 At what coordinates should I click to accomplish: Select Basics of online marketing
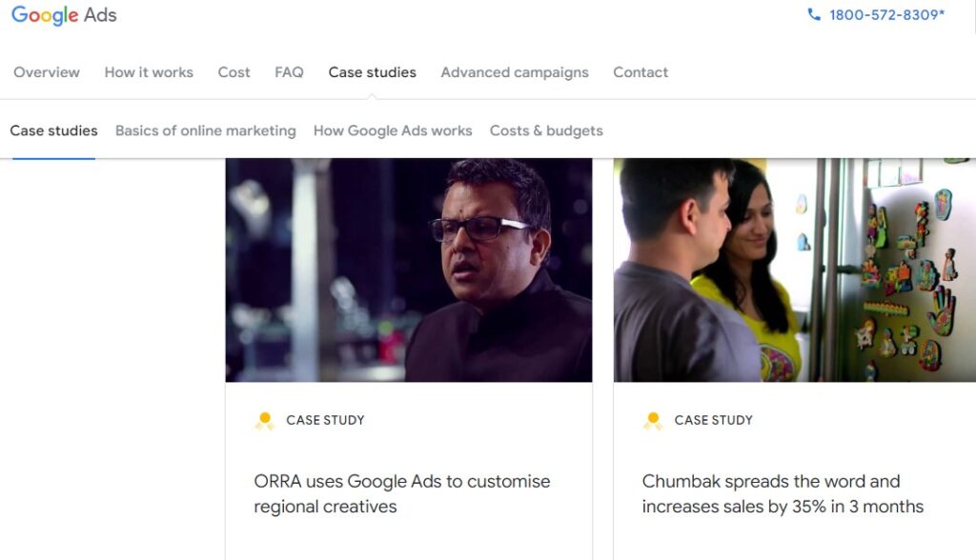click(205, 130)
